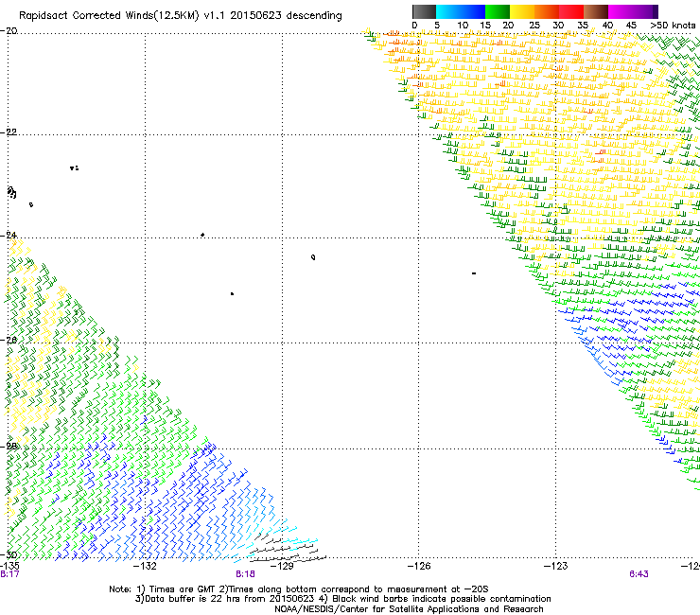Click the cyan-blue 5-15 knots color band
Image resolution: width=700 pixels, height=615 pixels.
[461, 11]
